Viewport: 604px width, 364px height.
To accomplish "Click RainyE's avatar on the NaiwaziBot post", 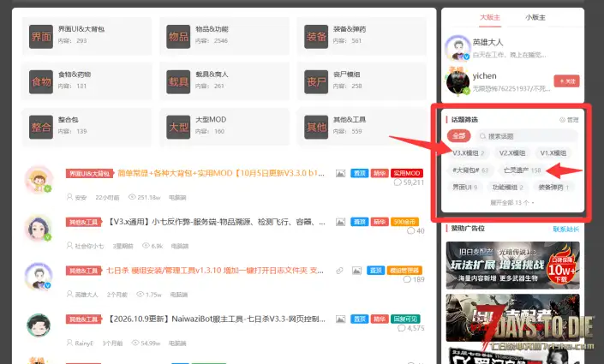I will click(x=39, y=325).
